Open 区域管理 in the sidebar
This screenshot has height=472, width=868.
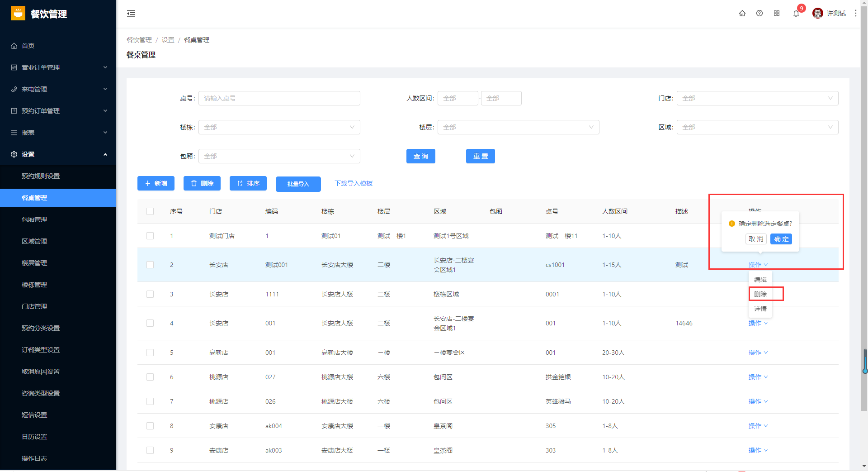coord(58,241)
